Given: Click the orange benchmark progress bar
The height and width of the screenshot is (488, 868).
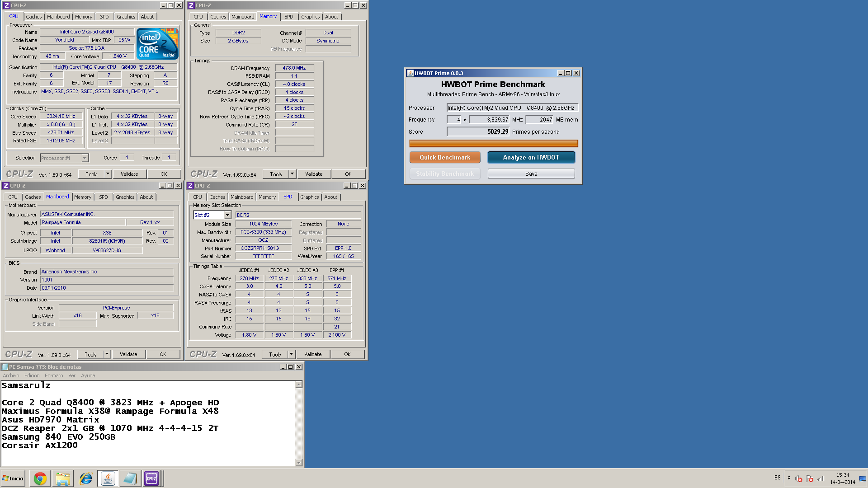Looking at the screenshot, I should 493,144.
